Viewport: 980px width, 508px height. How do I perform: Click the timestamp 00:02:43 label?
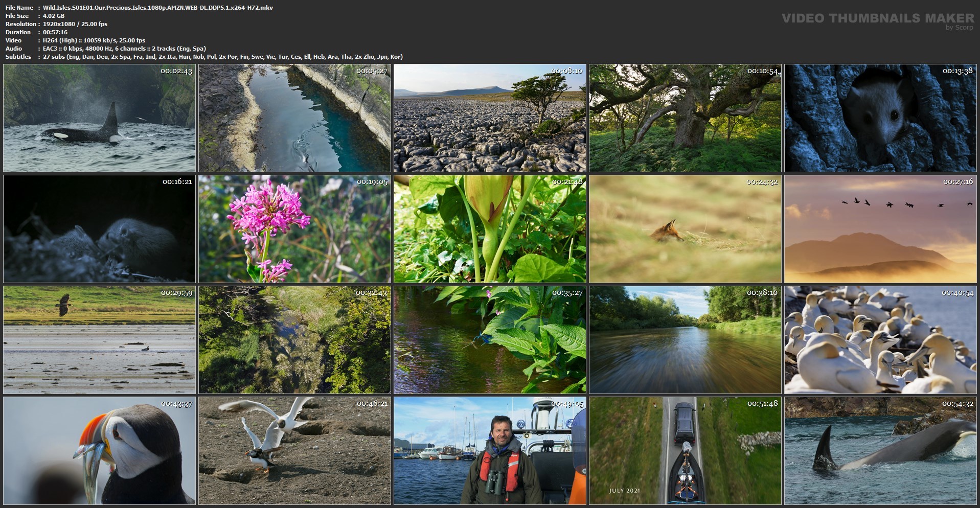pyautogui.click(x=176, y=71)
